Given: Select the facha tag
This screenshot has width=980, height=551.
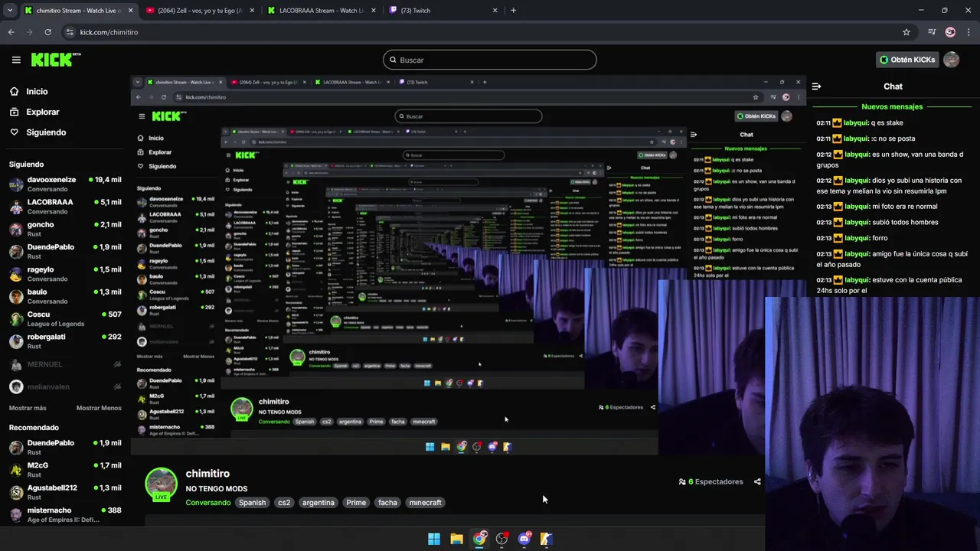Looking at the screenshot, I should (x=387, y=503).
